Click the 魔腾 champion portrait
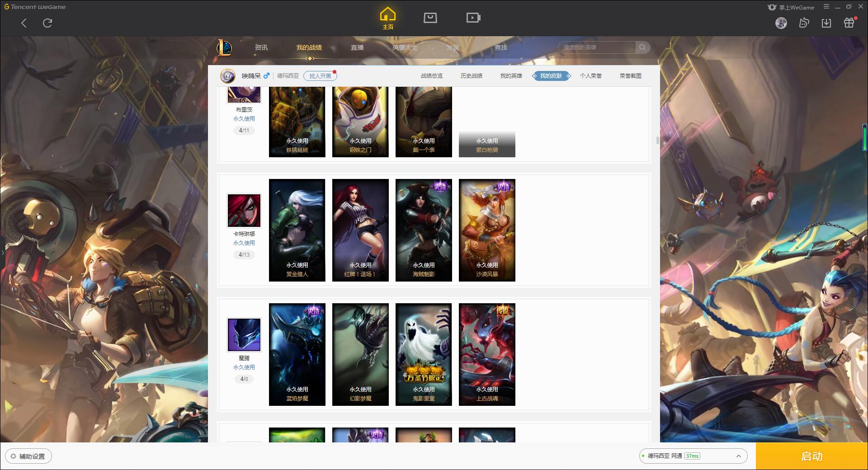Screen dimensions: 868x470 (x=244, y=335)
